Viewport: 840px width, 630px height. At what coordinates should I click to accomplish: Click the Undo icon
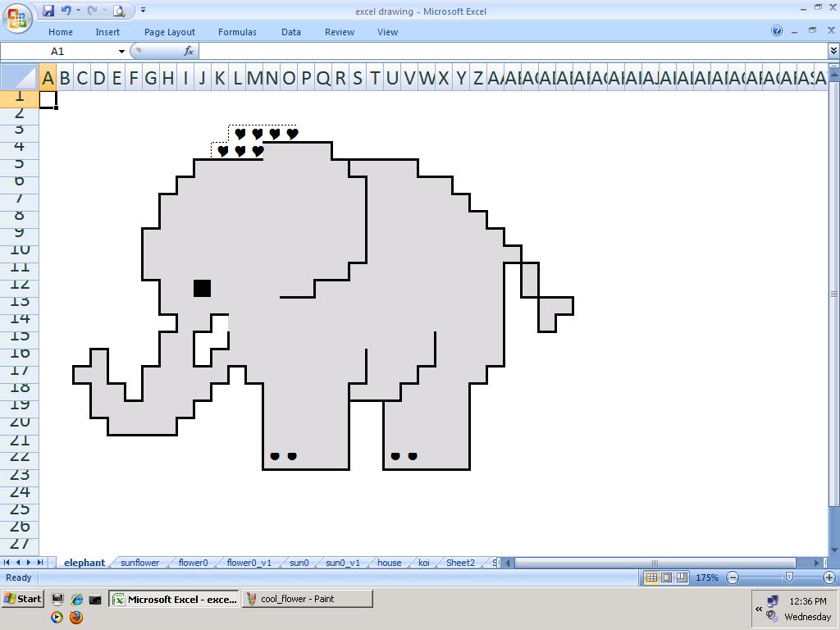(66, 11)
